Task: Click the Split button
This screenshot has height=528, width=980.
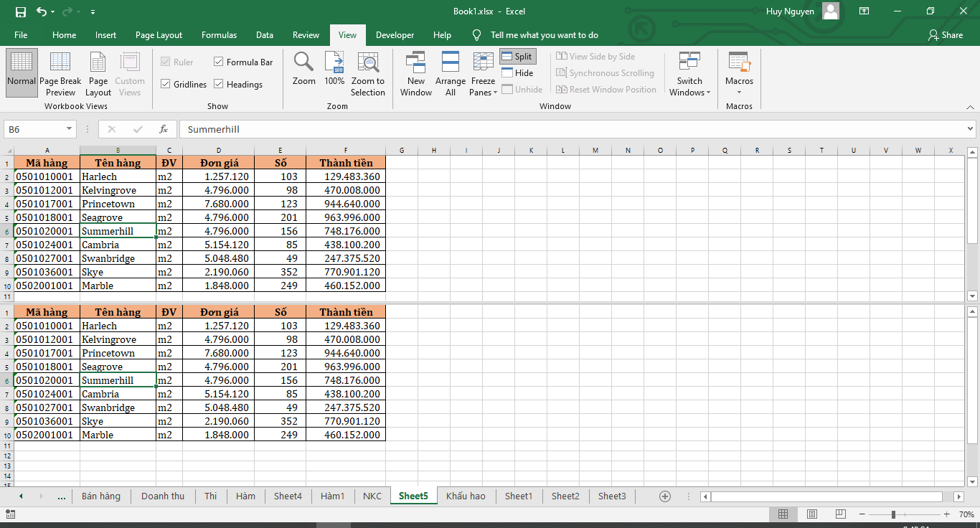Action: coord(517,57)
